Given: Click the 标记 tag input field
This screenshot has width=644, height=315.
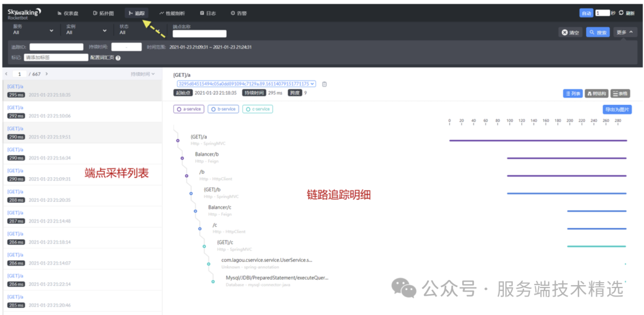Looking at the screenshot, I should pyautogui.click(x=56, y=57).
